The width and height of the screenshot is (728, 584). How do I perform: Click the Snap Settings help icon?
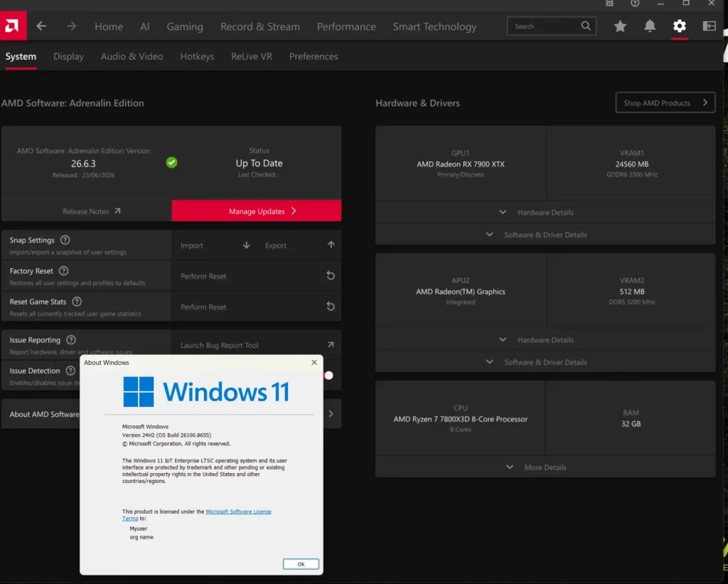(65, 240)
